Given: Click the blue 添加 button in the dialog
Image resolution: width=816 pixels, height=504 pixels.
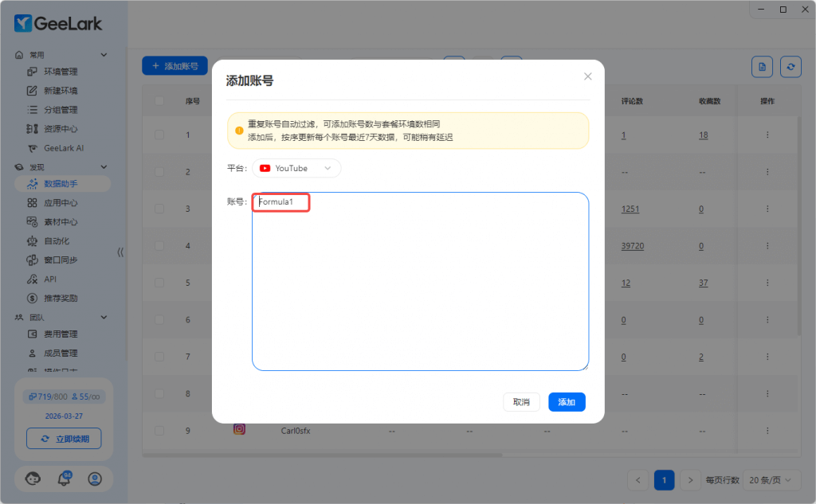Looking at the screenshot, I should (x=567, y=402).
